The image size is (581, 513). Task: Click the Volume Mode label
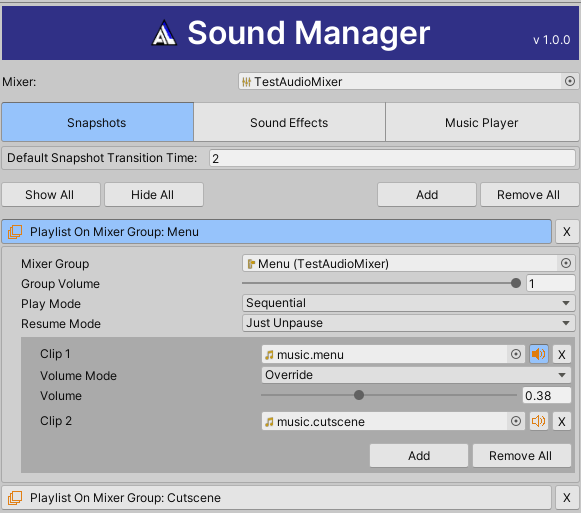[x=79, y=375]
